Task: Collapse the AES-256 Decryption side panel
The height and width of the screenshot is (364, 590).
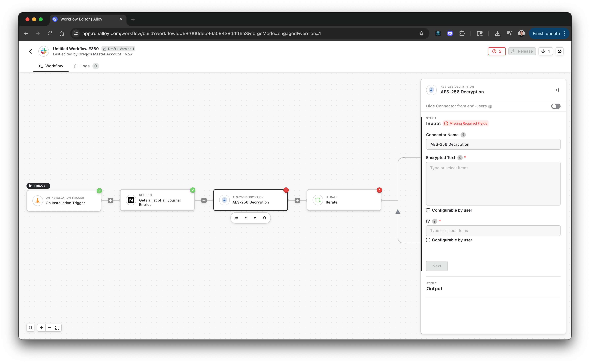Action: pyautogui.click(x=557, y=90)
